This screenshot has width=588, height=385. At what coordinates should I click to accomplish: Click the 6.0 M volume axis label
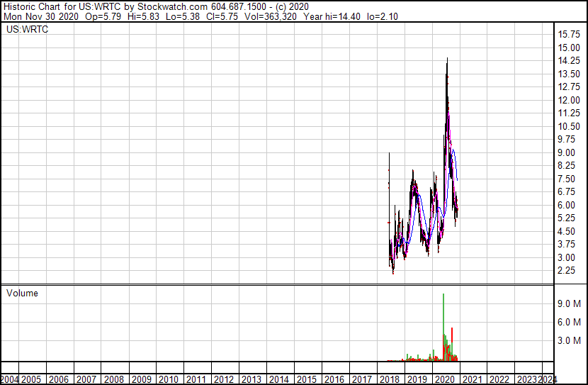click(570, 322)
